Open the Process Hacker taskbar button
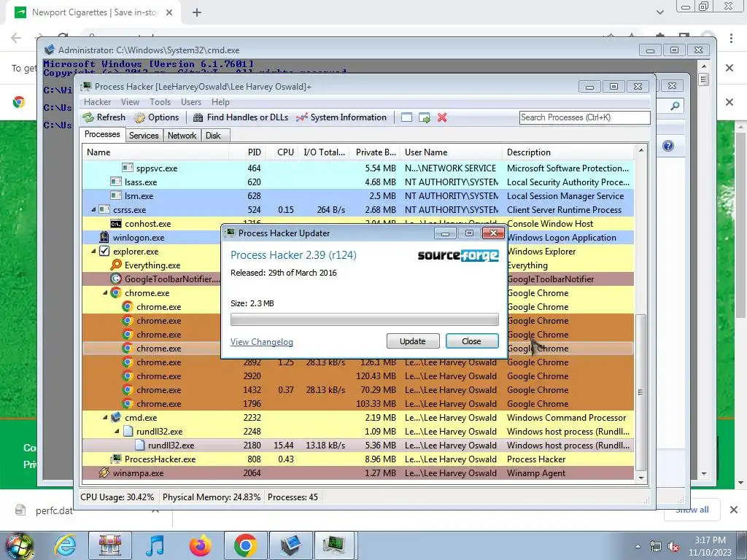The width and height of the screenshot is (747, 560). (335, 545)
